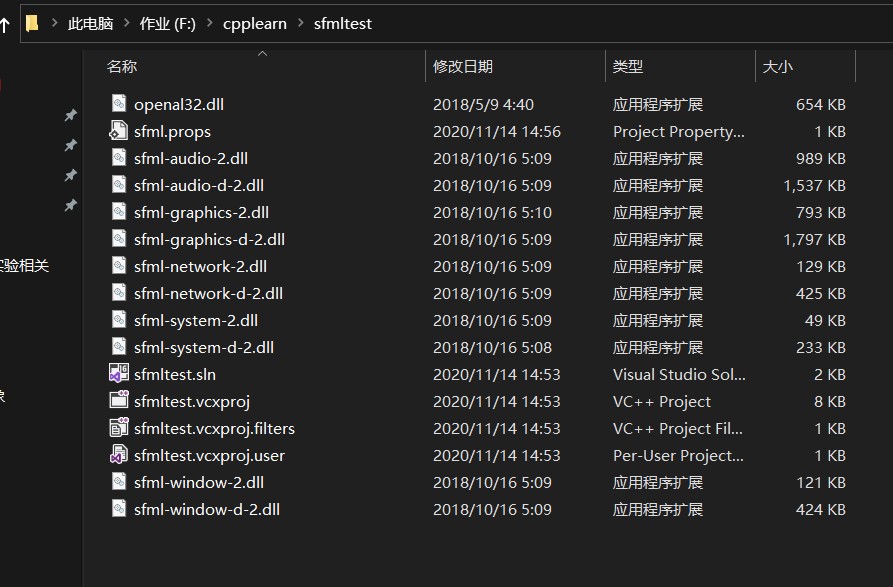Click type text VC++ Project Fil...
Viewport: 893px width, 587px height.
coord(678,429)
